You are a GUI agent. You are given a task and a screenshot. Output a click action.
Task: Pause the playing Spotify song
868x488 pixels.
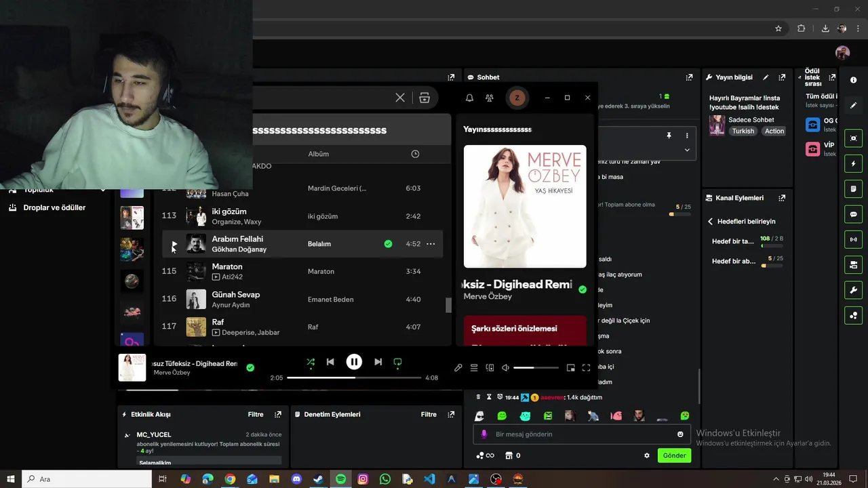[354, 362]
